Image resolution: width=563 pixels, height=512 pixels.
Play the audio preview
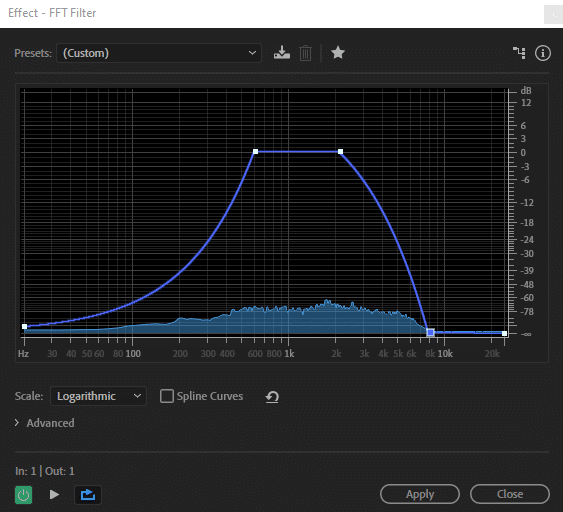coord(54,494)
